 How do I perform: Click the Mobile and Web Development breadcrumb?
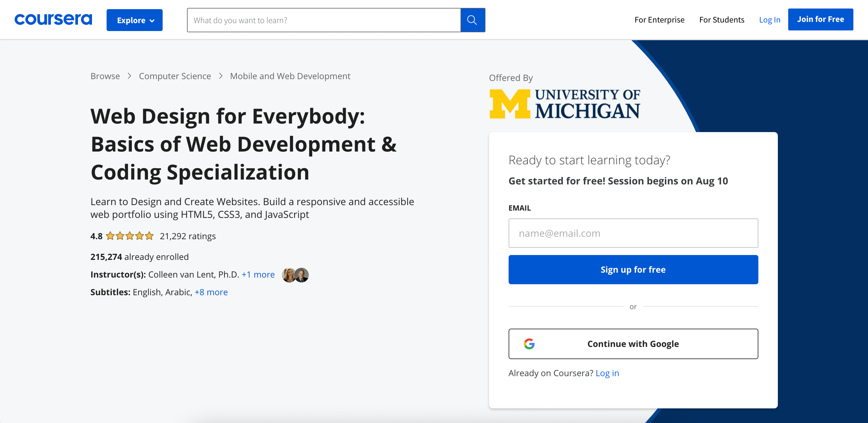click(290, 76)
